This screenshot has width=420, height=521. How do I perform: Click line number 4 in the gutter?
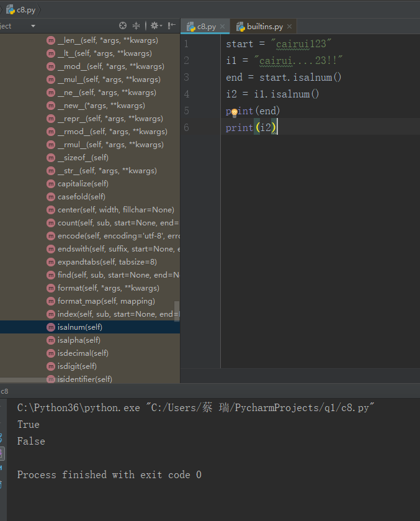[x=187, y=94]
